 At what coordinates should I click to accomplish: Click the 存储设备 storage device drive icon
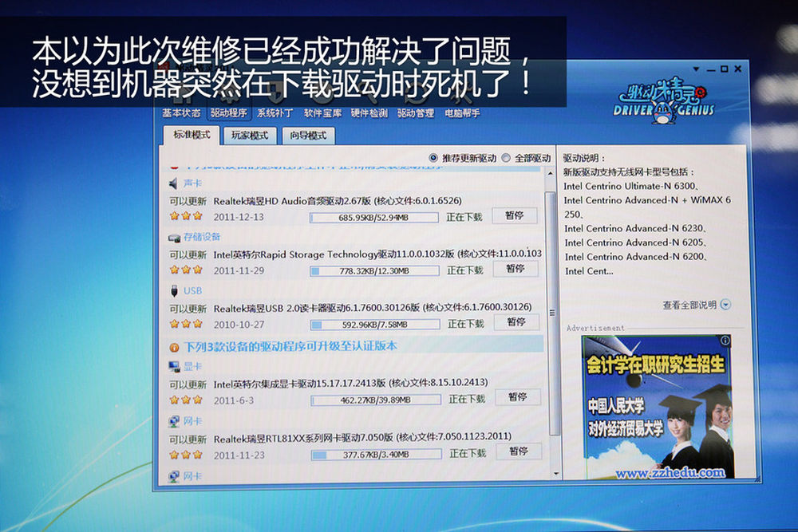pyautogui.click(x=174, y=238)
